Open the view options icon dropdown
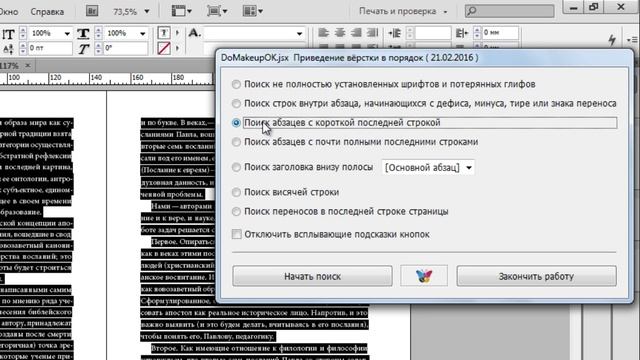 click(182, 11)
